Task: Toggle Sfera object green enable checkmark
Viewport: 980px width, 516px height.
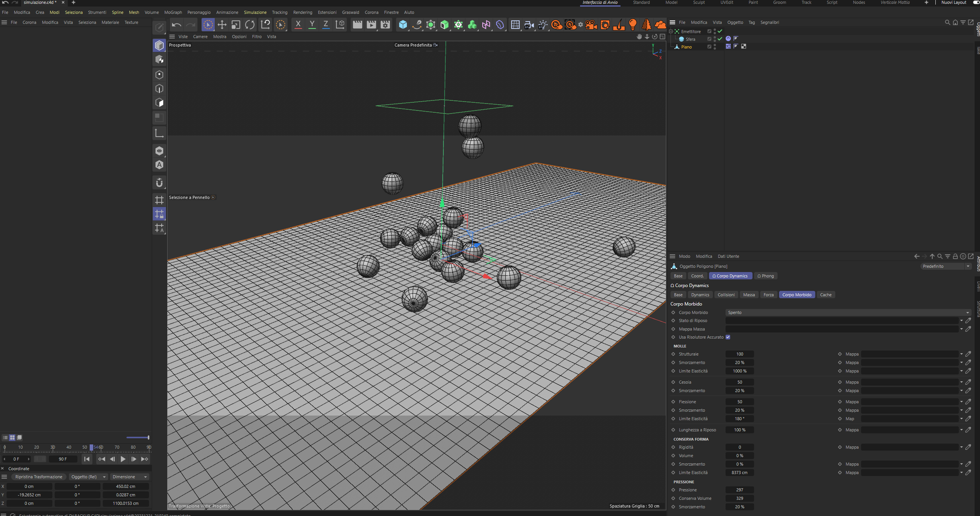Action: pyautogui.click(x=720, y=39)
